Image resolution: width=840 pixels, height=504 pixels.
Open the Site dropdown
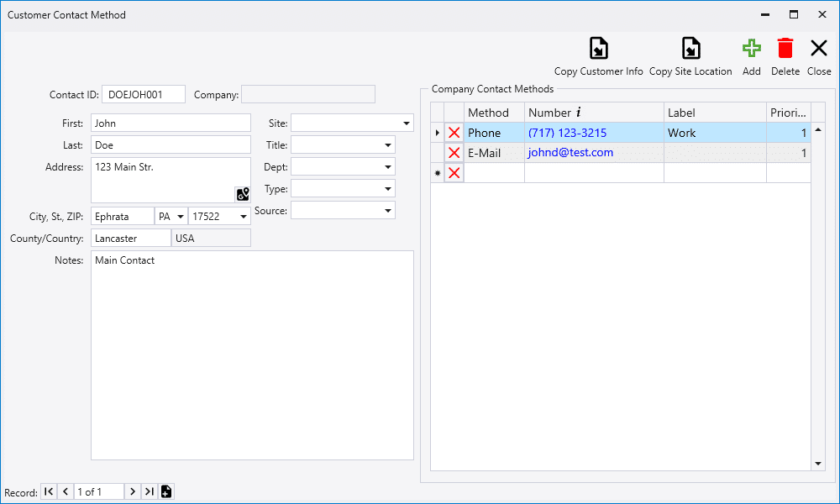coord(407,123)
